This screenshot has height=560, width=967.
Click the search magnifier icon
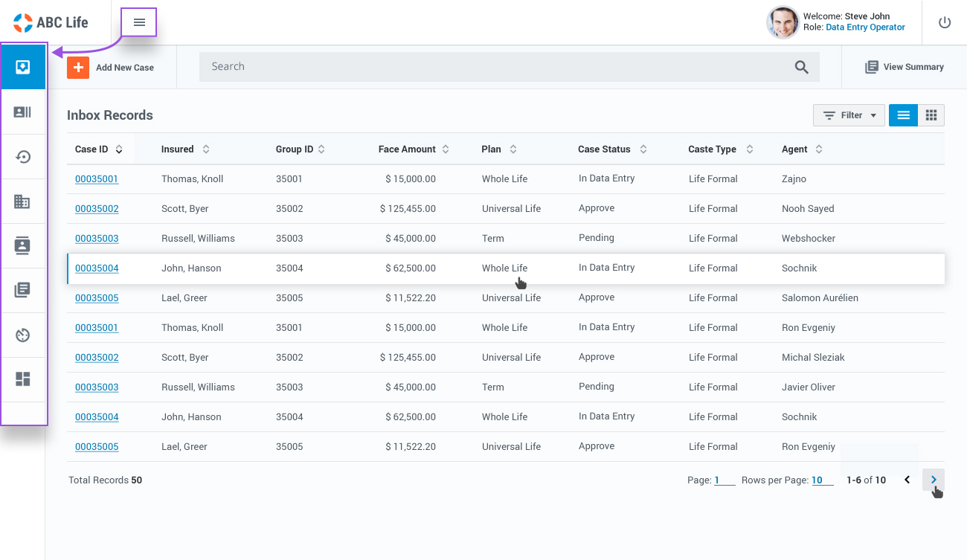(801, 67)
